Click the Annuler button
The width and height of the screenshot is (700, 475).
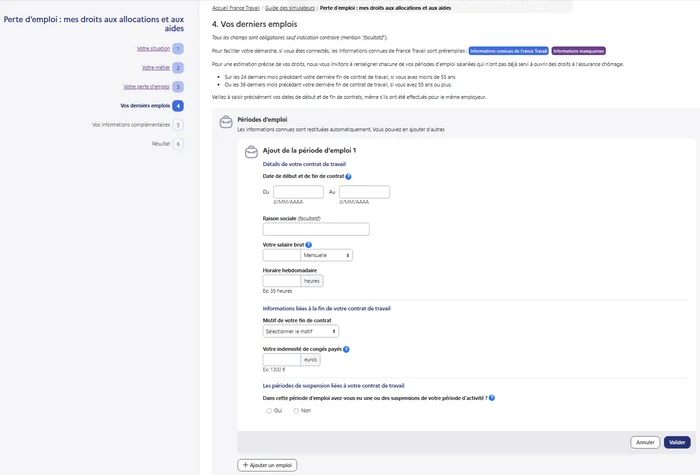tap(645, 442)
